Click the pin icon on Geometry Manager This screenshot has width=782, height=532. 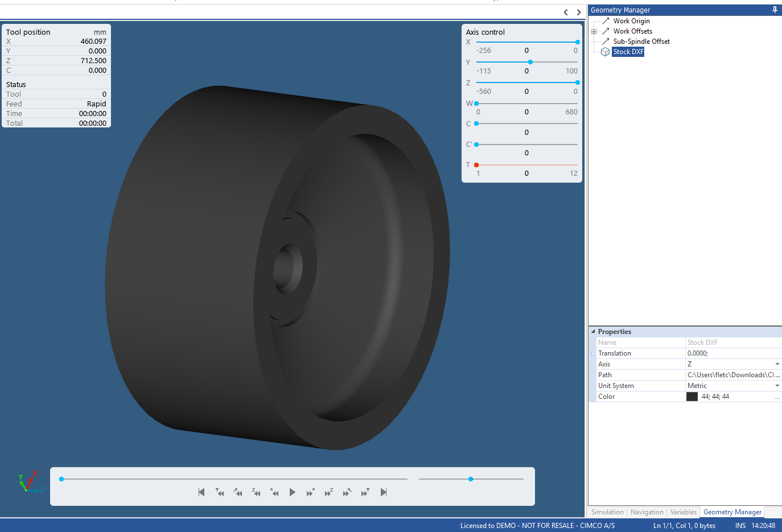pos(775,10)
